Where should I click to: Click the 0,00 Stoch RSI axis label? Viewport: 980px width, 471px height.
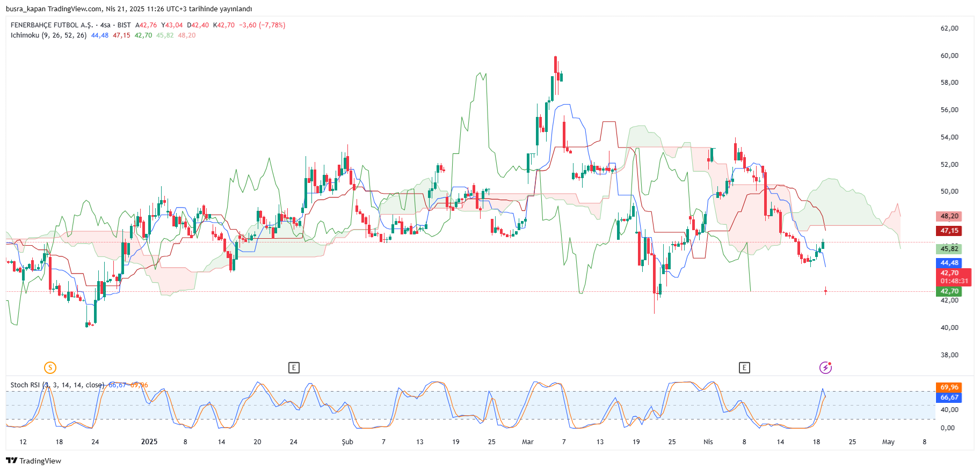[948, 428]
